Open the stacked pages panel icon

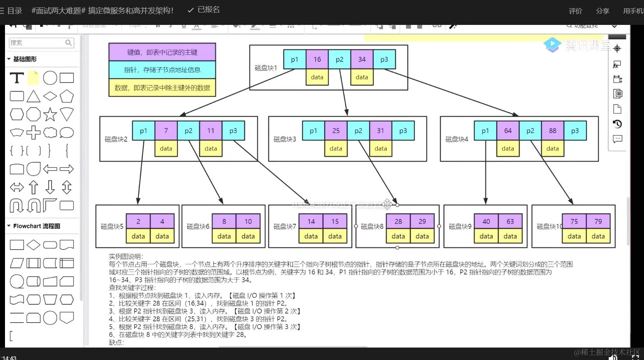(617, 94)
